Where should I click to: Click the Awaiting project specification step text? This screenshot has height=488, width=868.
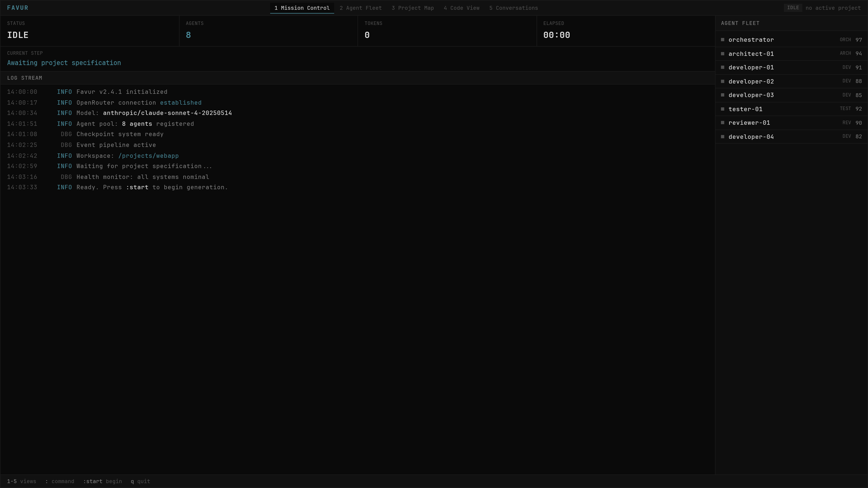click(64, 63)
